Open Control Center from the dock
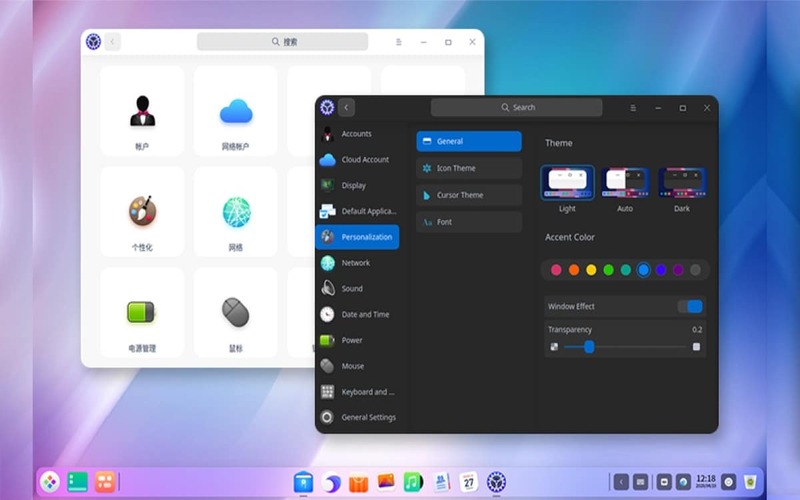This screenshot has width=800, height=500. 496,482
